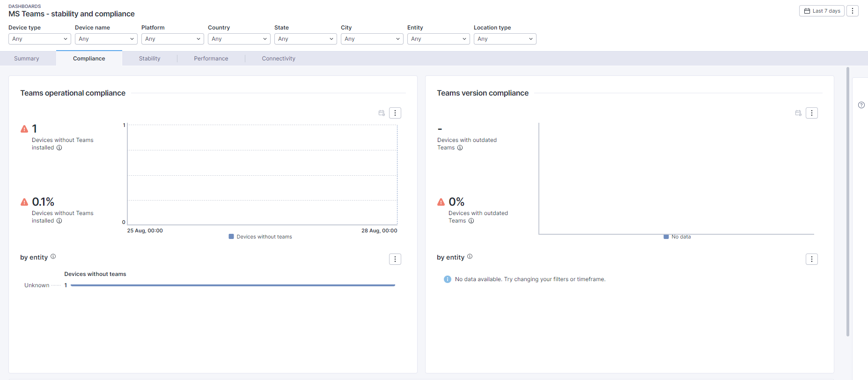
Task: Click info icon next to count of devices without Teams
Action: point(59,148)
